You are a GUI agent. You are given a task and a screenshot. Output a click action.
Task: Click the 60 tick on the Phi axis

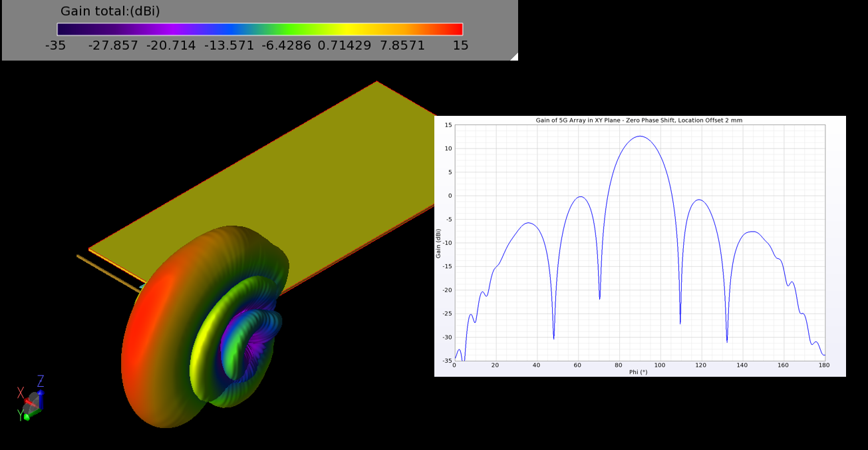coord(577,365)
